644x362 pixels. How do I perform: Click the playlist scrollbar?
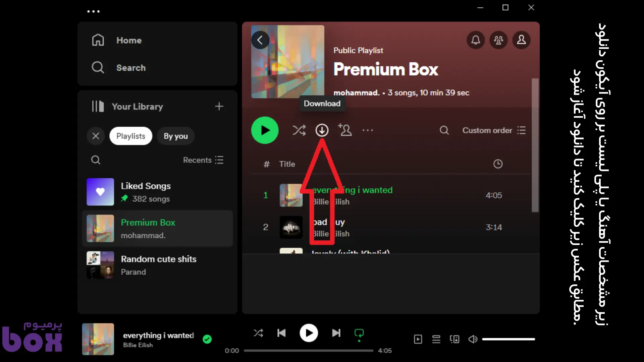(535, 145)
